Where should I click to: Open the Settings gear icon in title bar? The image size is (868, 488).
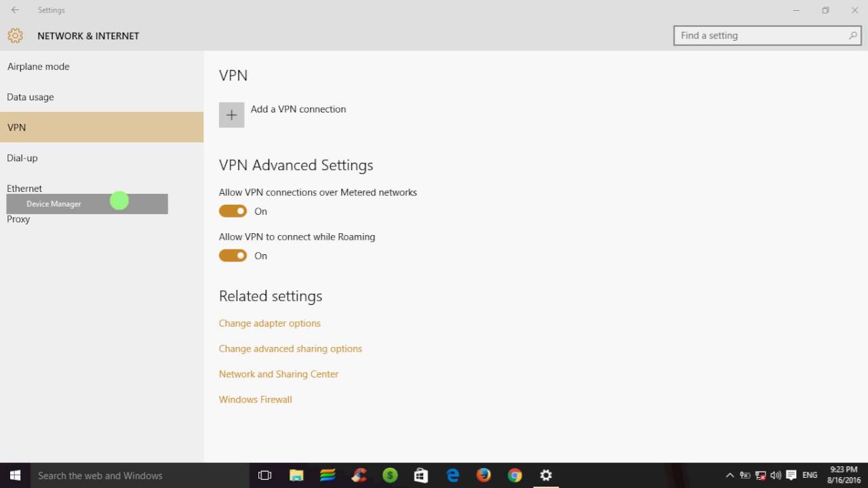pyautogui.click(x=15, y=35)
